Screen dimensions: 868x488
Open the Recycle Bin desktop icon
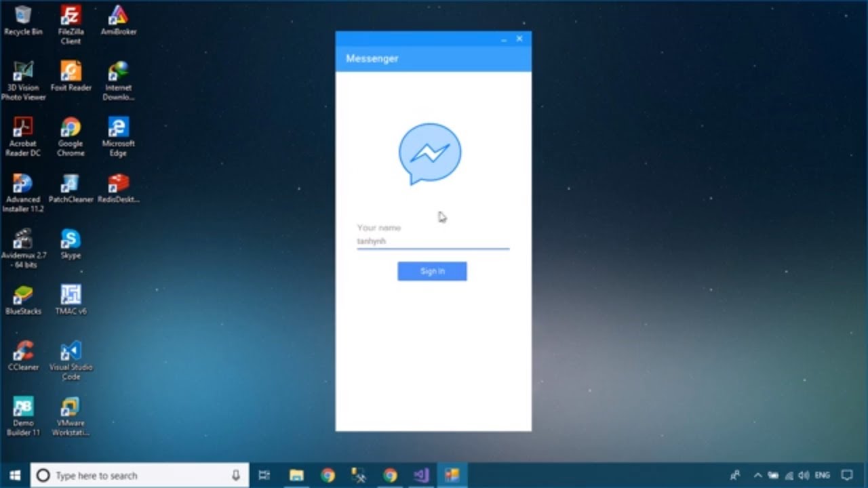pyautogui.click(x=23, y=20)
